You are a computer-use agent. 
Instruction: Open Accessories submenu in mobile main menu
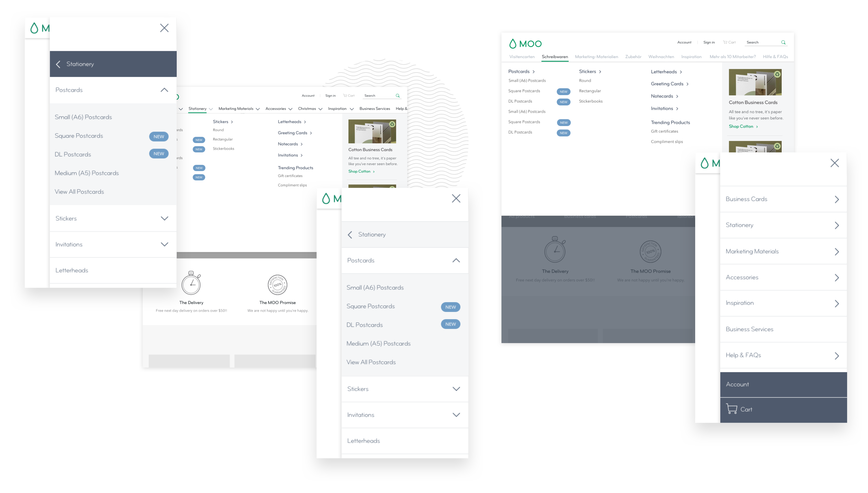(783, 278)
